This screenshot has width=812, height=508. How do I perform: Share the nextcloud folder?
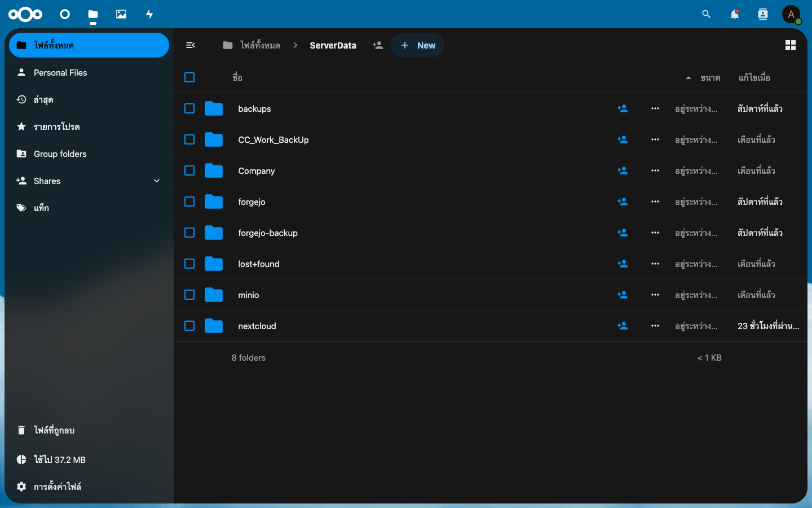[623, 326]
